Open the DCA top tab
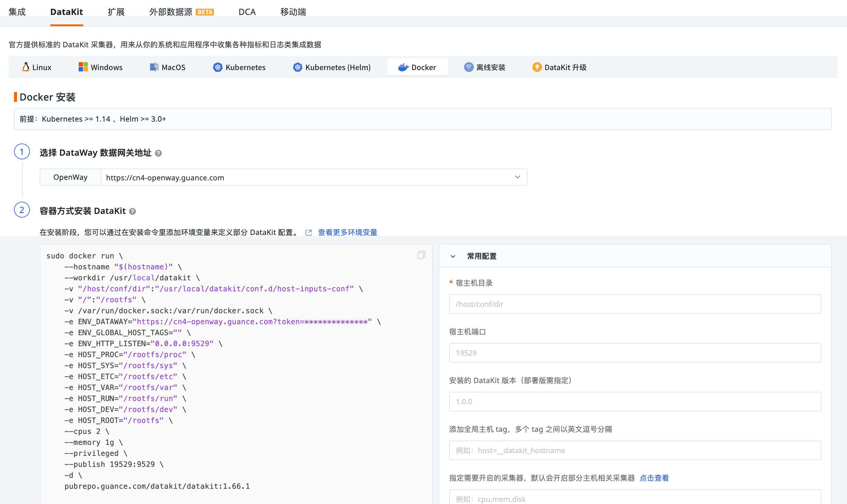 247,12
